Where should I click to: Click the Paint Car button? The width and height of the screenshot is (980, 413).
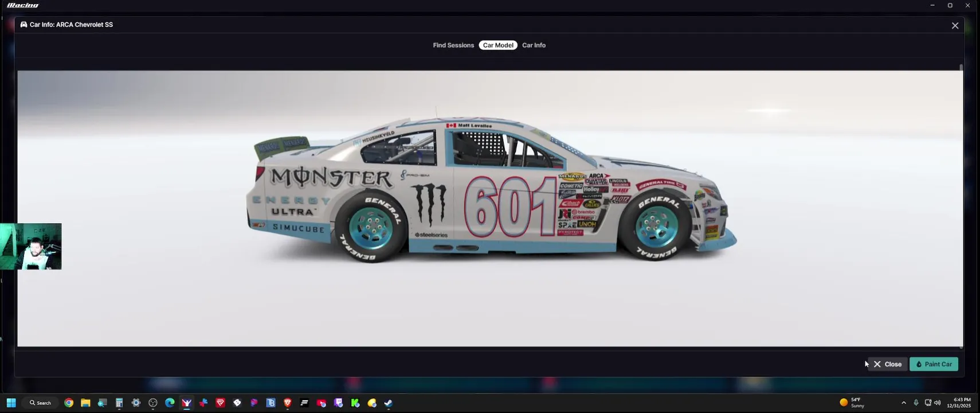point(934,364)
